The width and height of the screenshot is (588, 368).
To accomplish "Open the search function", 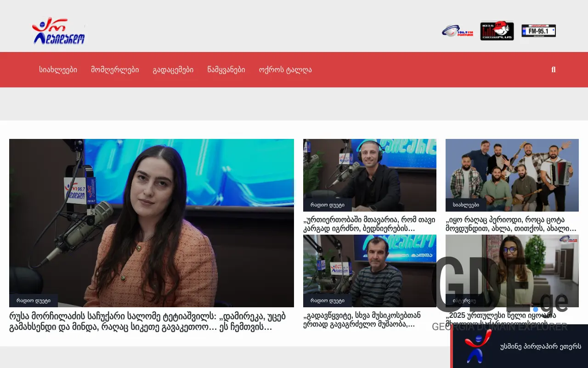I will pos(553,69).
